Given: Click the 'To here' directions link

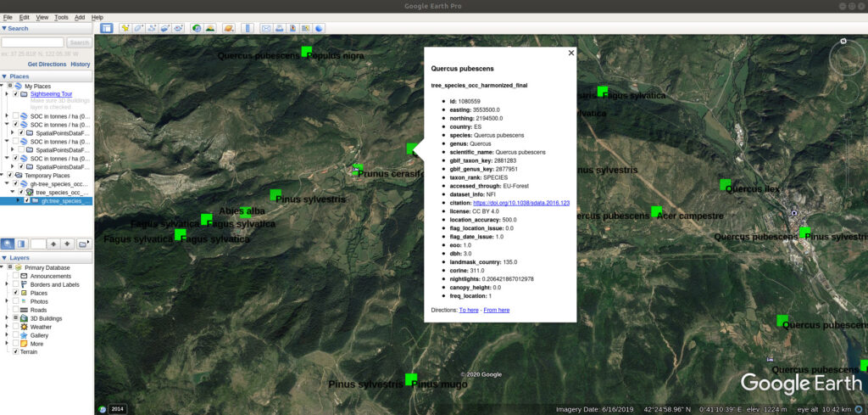Looking at the screenshot, I should coord(469,311).
